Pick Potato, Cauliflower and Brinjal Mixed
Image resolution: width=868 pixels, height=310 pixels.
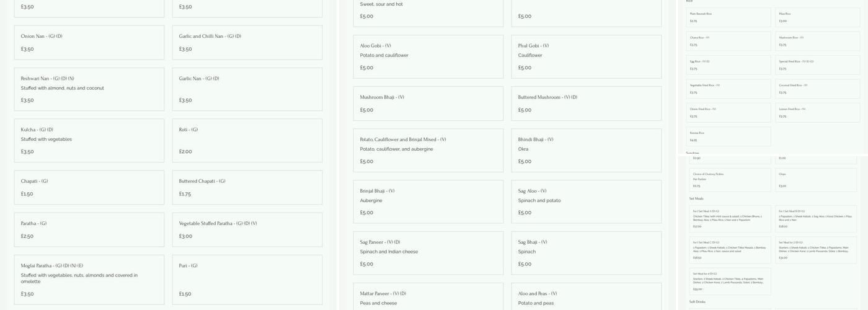tap(428, 150)
